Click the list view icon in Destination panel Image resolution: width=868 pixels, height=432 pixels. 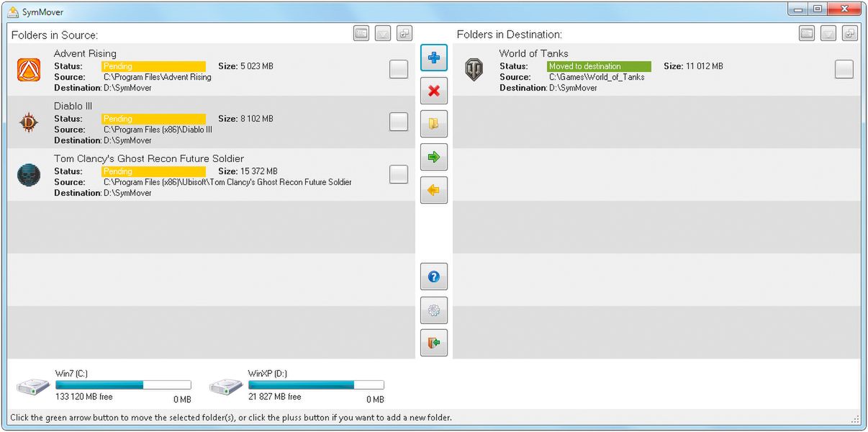pyautogui.click(x=807, y=33)
